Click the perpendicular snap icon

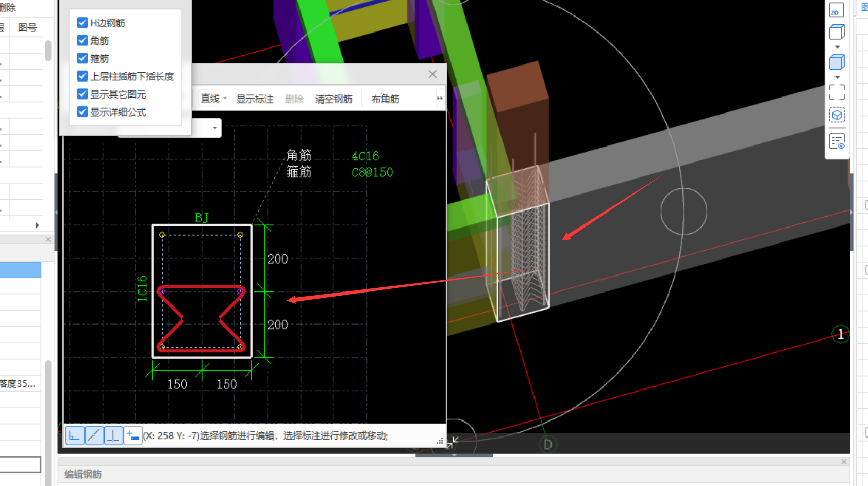[113, 435]
